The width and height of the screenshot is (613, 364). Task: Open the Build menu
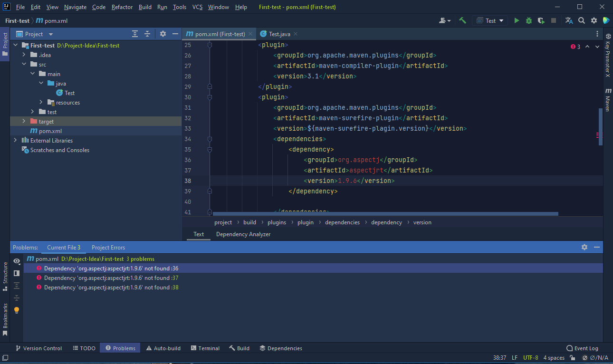145,7
